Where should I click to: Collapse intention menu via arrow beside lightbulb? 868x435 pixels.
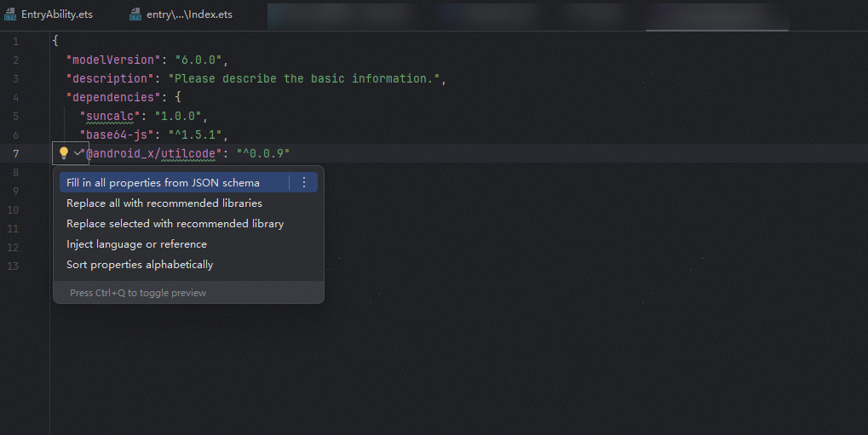[x=78, y=153]
